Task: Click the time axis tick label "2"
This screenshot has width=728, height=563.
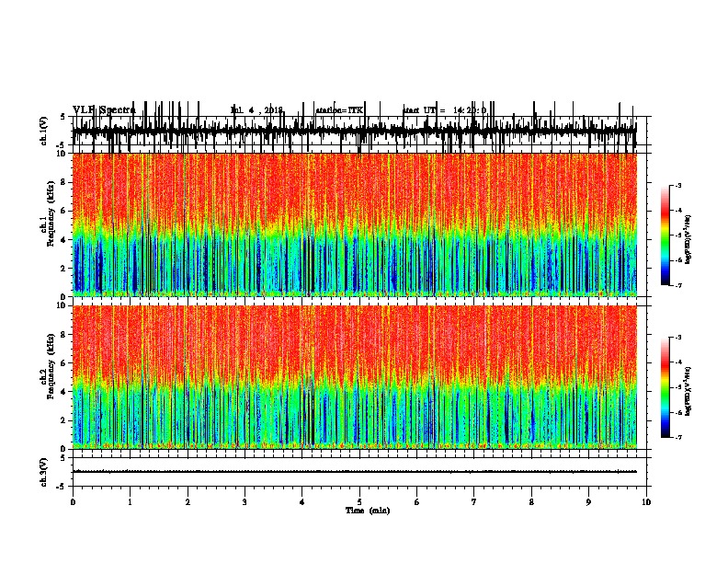Action: [188, 502]
